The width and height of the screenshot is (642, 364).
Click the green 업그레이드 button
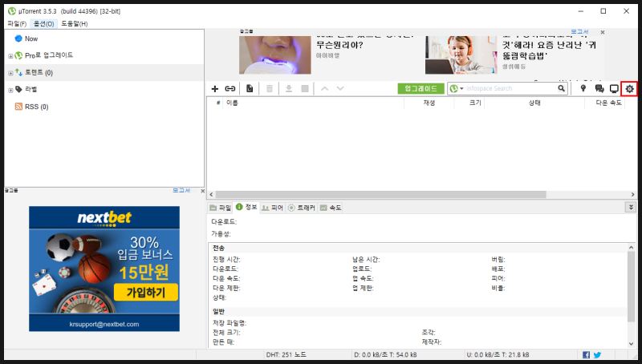tap(421, 88)
